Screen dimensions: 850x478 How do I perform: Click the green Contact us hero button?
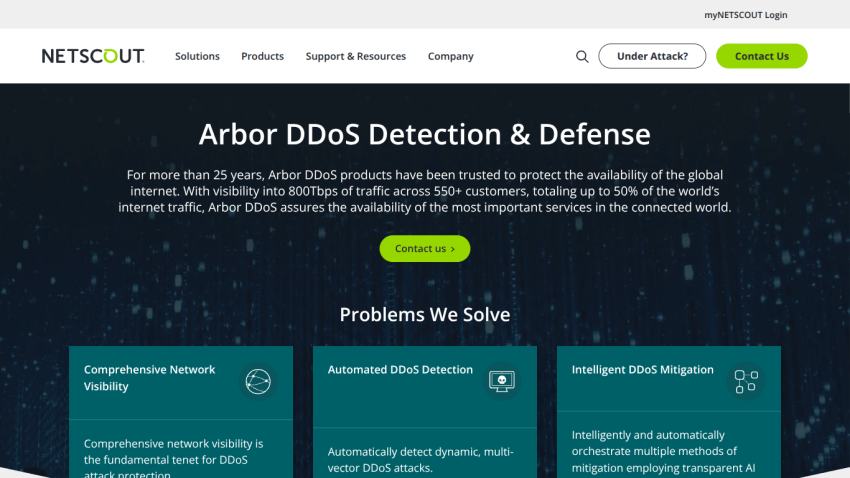425,249
